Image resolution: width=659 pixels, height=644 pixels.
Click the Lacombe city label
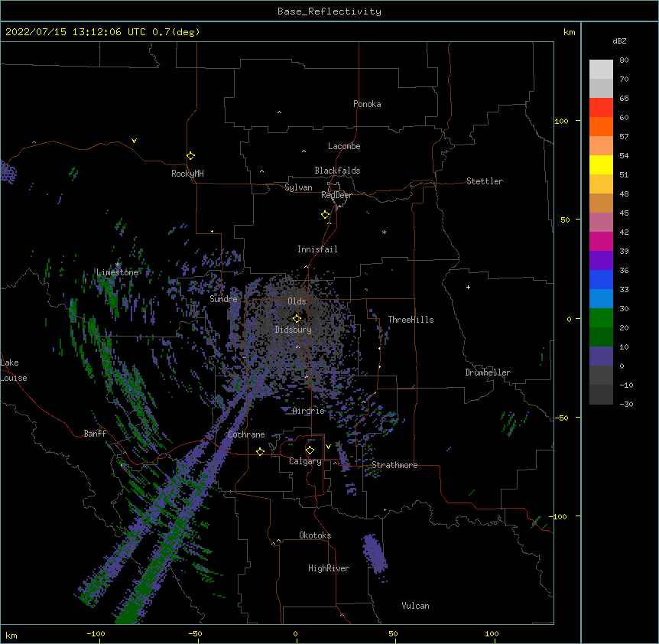[344, 146]
